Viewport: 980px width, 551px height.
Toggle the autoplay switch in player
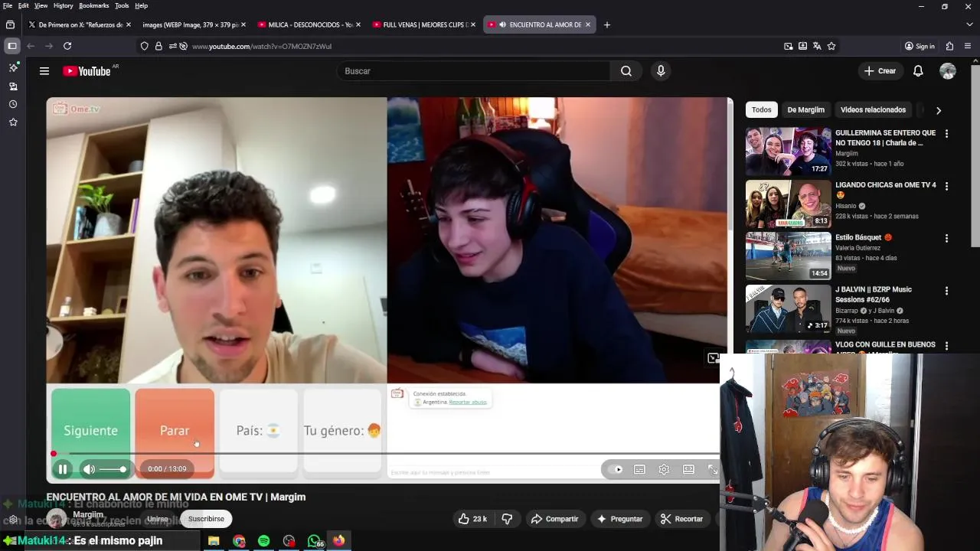(616, 469)
